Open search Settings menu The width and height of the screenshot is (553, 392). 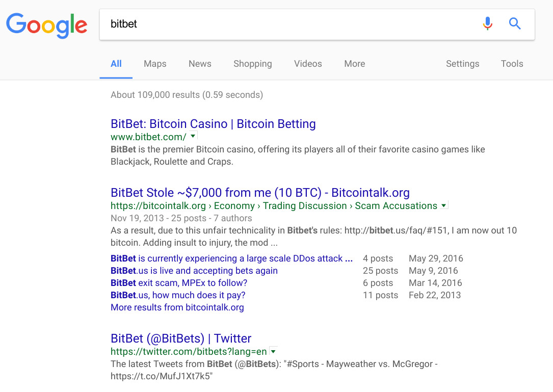tap(462, 64)
